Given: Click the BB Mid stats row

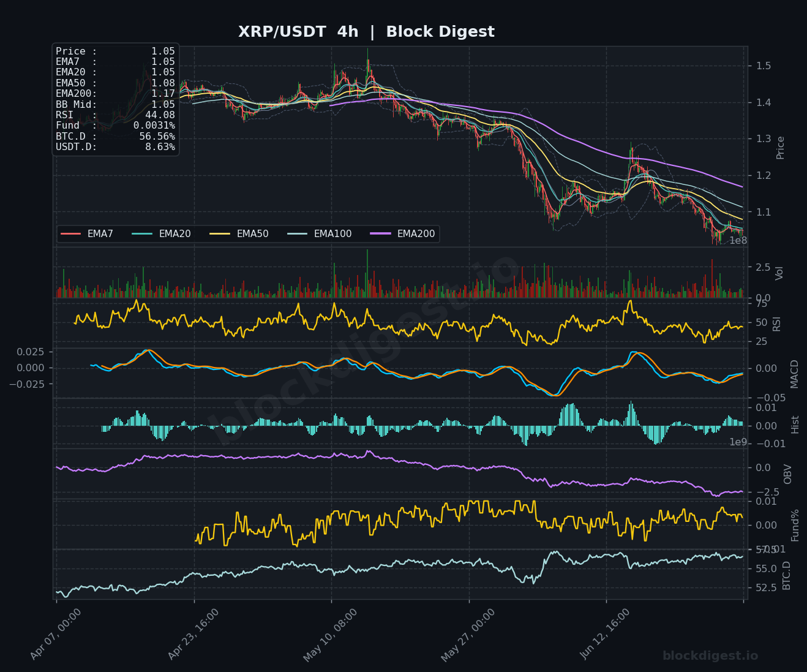Looking at the screenshot, I should coord(115,105).
